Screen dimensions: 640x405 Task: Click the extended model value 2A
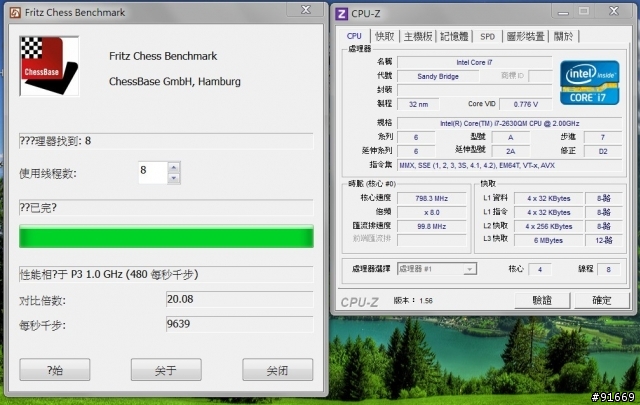coord(511,151)
